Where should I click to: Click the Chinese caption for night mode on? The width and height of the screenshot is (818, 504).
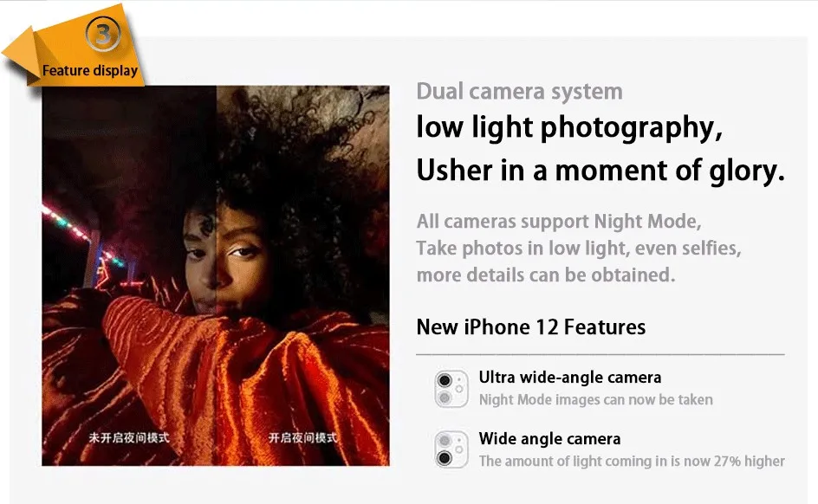(x=302, y=437)
